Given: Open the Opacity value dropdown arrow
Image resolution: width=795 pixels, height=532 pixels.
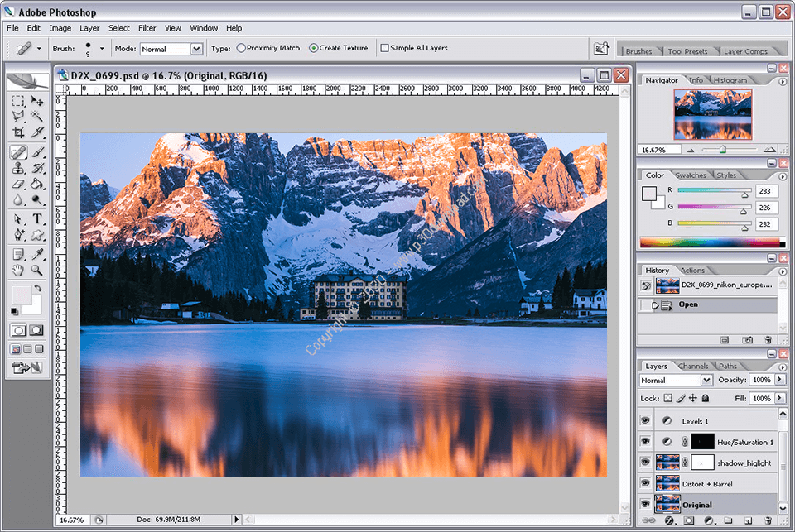Looking at the screenshot, I should [x=779, y=380].
